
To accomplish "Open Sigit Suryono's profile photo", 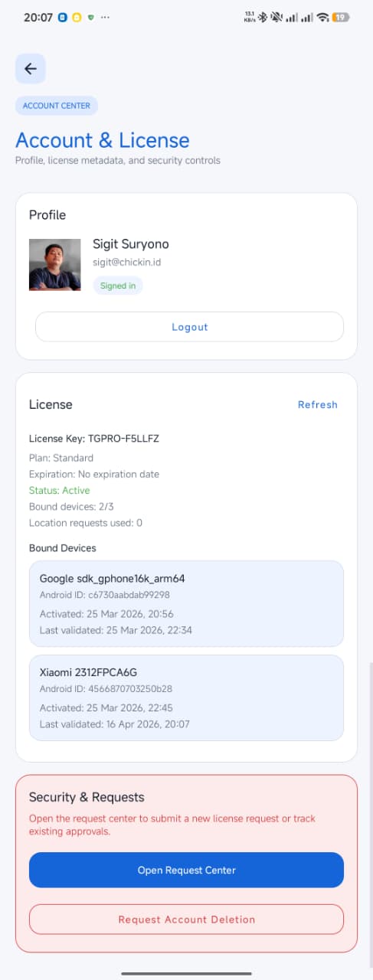I will [x=55, y=265].
